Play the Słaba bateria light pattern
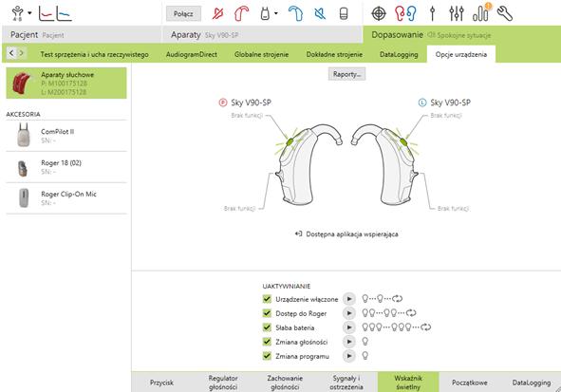The image size is (561, 392). (x=349, y=327)
